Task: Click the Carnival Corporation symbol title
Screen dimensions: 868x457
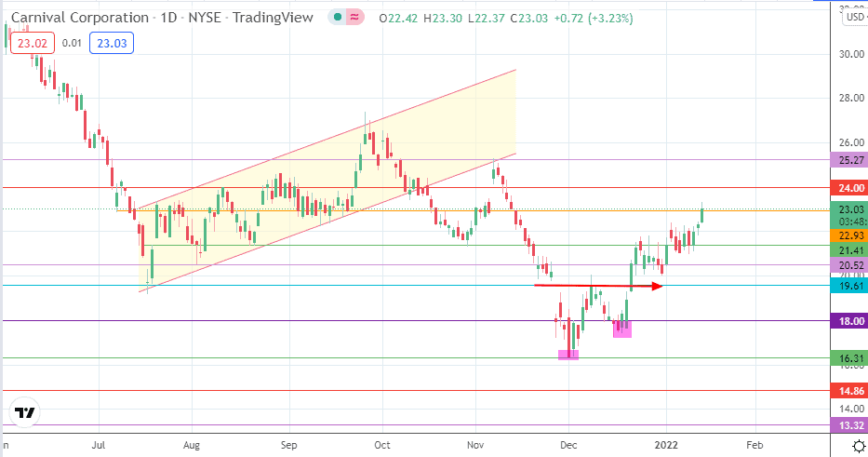Action: [80, 18]
